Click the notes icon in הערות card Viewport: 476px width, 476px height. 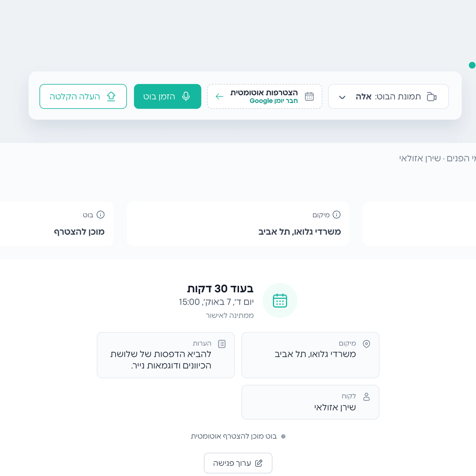[x=222, y=344]
